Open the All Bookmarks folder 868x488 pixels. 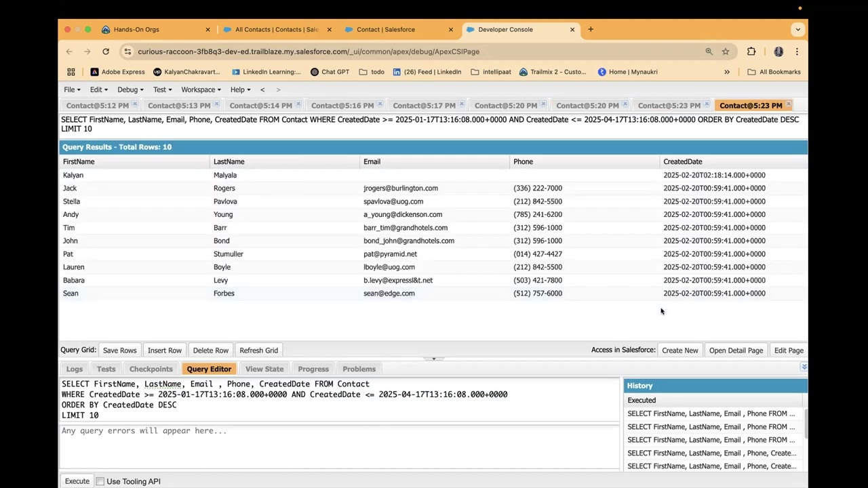(x=774, y=72)
